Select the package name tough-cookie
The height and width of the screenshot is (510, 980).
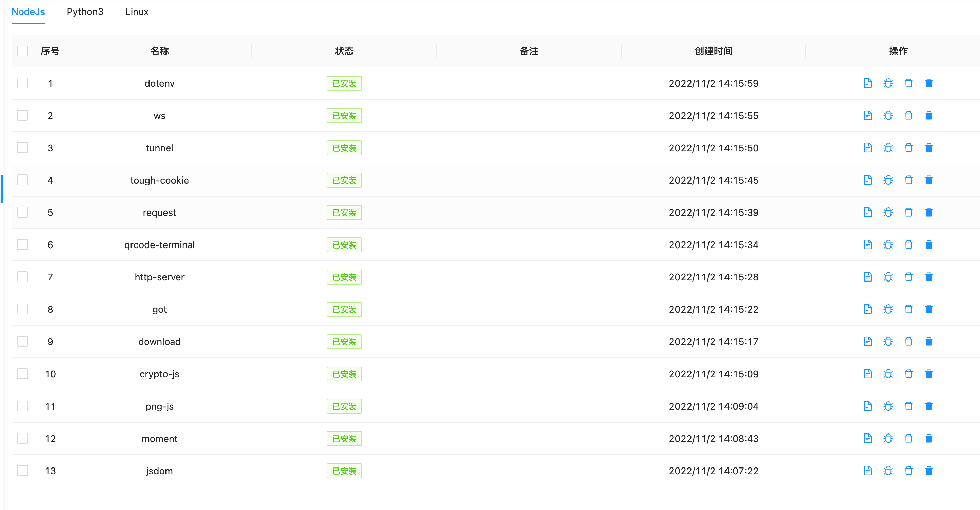[x=159, y=180]
